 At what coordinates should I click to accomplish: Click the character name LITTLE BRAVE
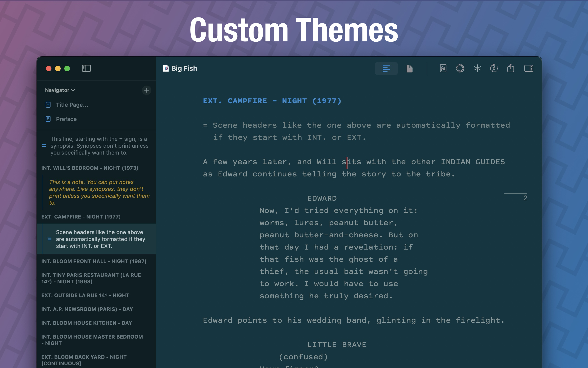coord(337,345)
